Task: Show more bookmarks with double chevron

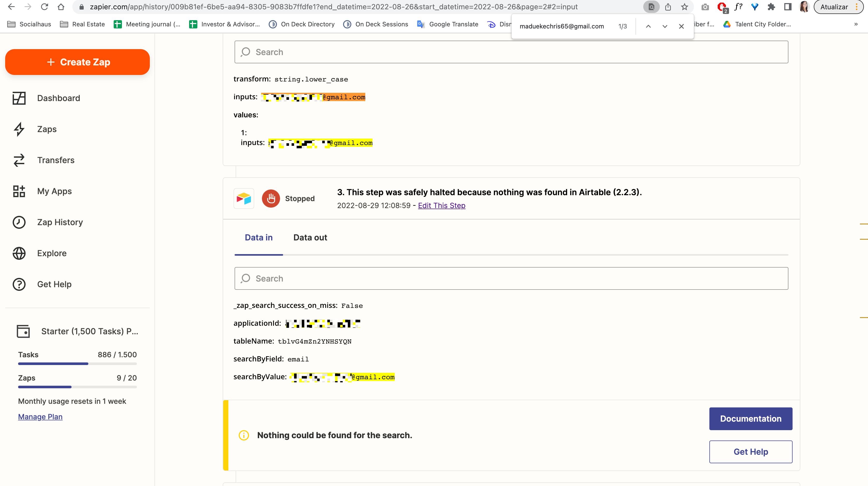Action: coord(856,24)
